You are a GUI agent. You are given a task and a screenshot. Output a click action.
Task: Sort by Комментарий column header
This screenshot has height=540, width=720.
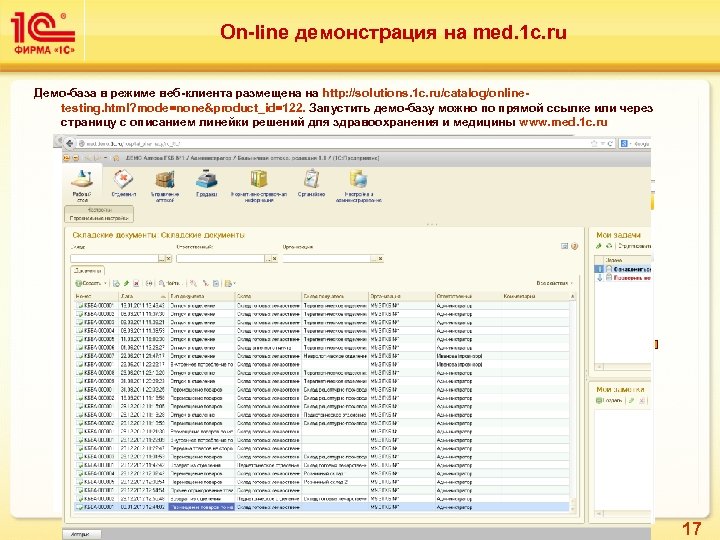tap(535, 297)
